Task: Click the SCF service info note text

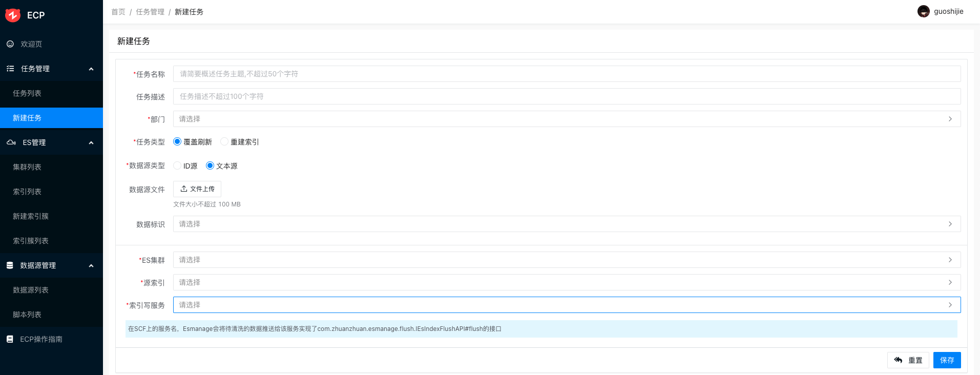Action: click(x=315, y=329)
